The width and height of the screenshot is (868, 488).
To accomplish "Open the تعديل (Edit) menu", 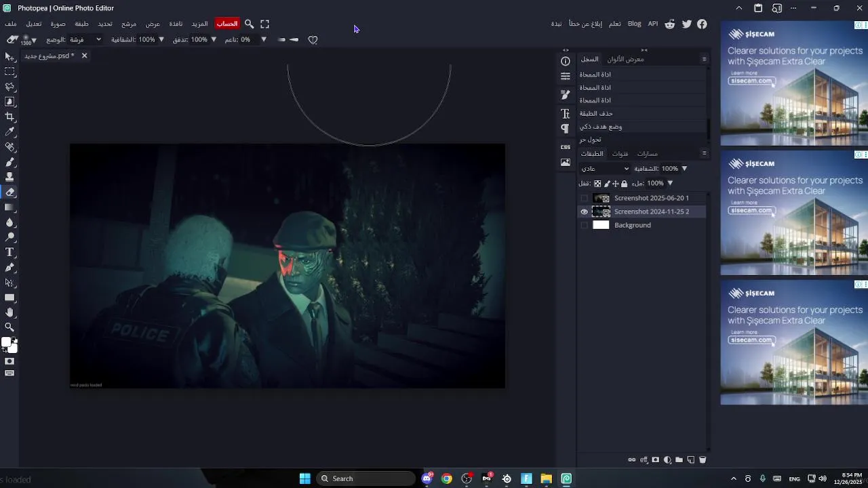I will 34,24.
